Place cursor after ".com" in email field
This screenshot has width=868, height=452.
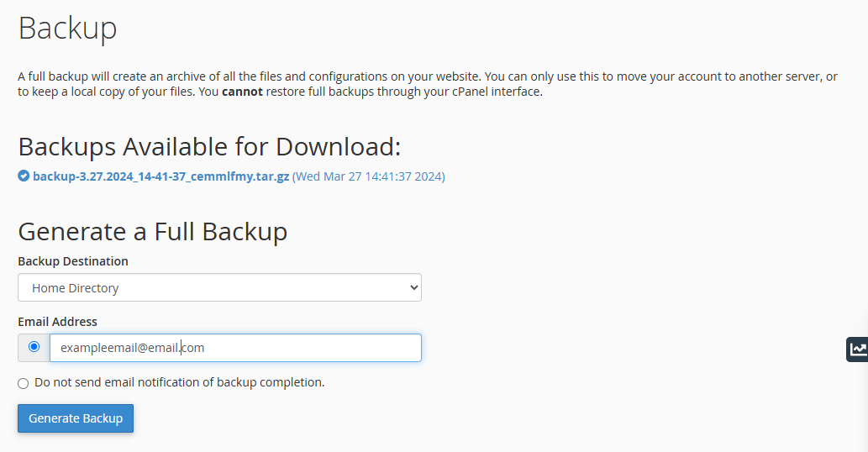206,348
